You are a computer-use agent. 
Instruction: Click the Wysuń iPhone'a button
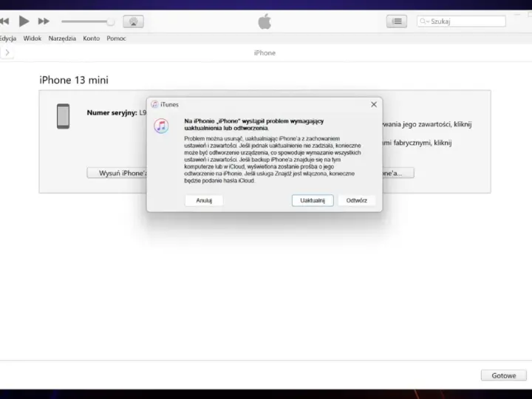[117, 173]
